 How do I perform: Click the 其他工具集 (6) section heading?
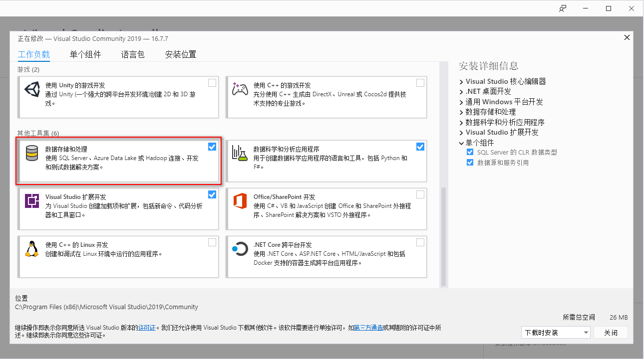click(x=38, y=133)
